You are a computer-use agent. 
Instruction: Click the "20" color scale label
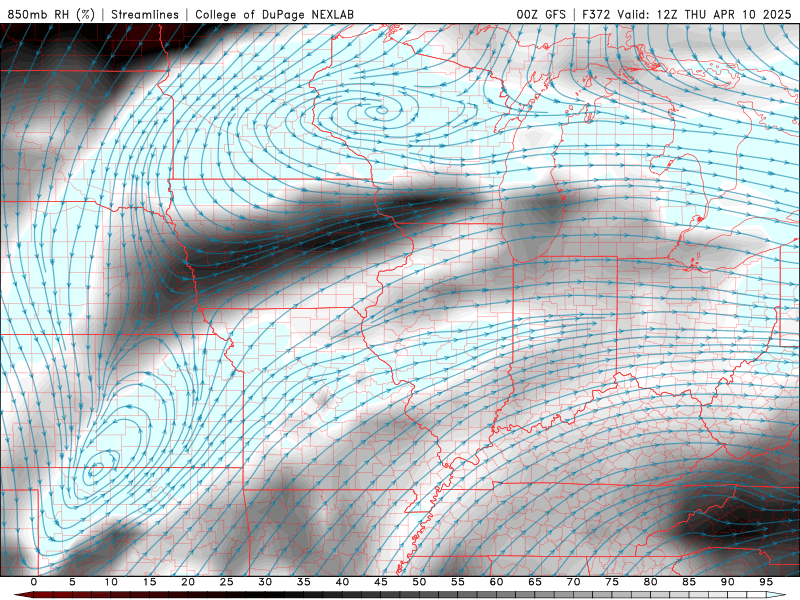[x=188, y=582]
